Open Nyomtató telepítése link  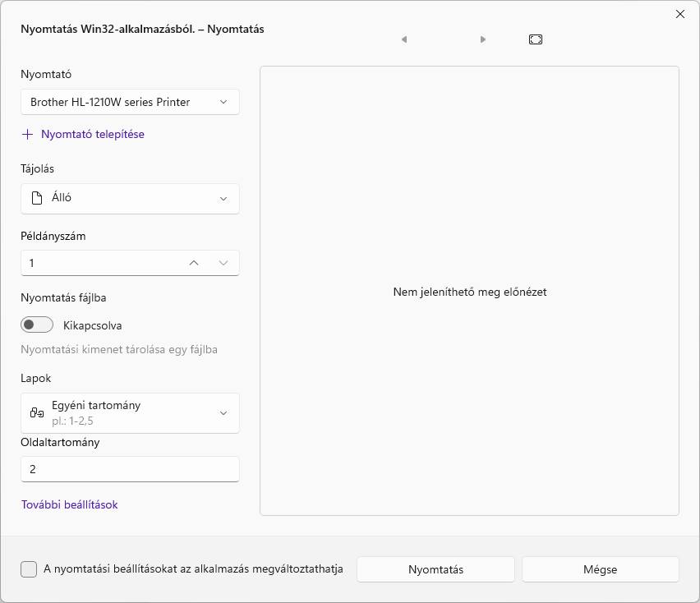click(90, 134)
